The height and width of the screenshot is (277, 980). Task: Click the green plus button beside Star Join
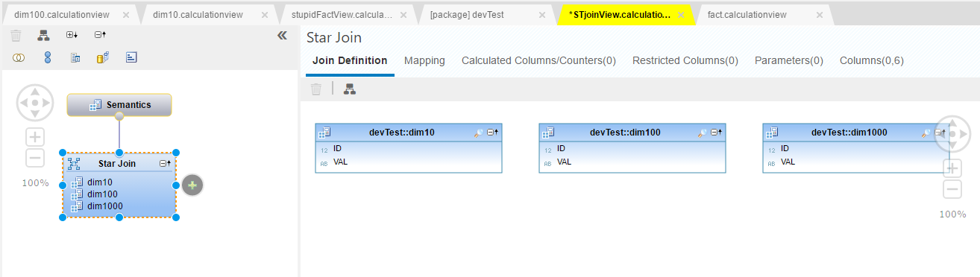[192, 185]
